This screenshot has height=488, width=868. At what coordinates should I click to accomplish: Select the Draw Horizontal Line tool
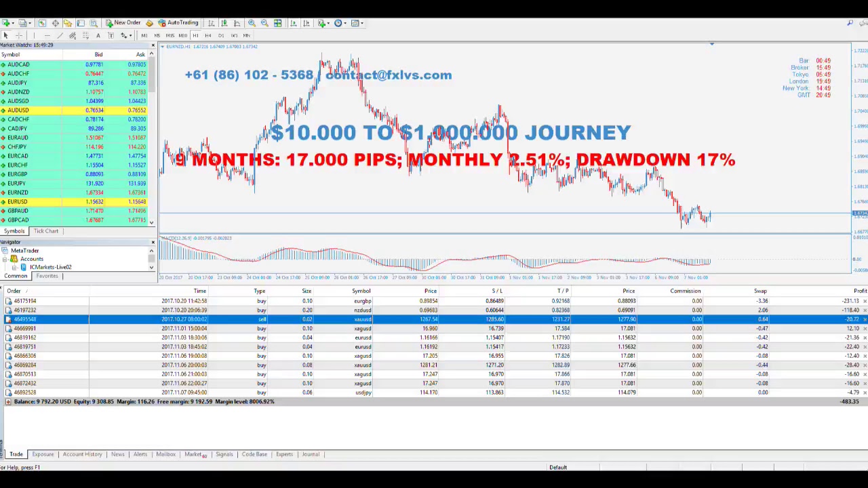pos(47,35)
